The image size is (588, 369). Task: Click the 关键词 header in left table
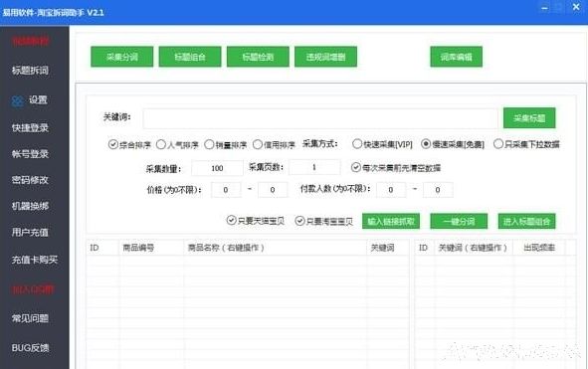(x=388, y=248)
